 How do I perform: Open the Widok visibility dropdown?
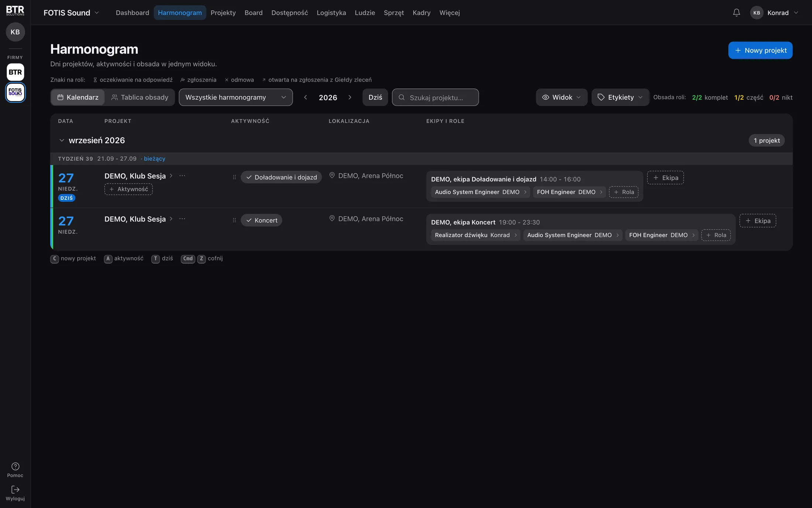tap(561, 97)
